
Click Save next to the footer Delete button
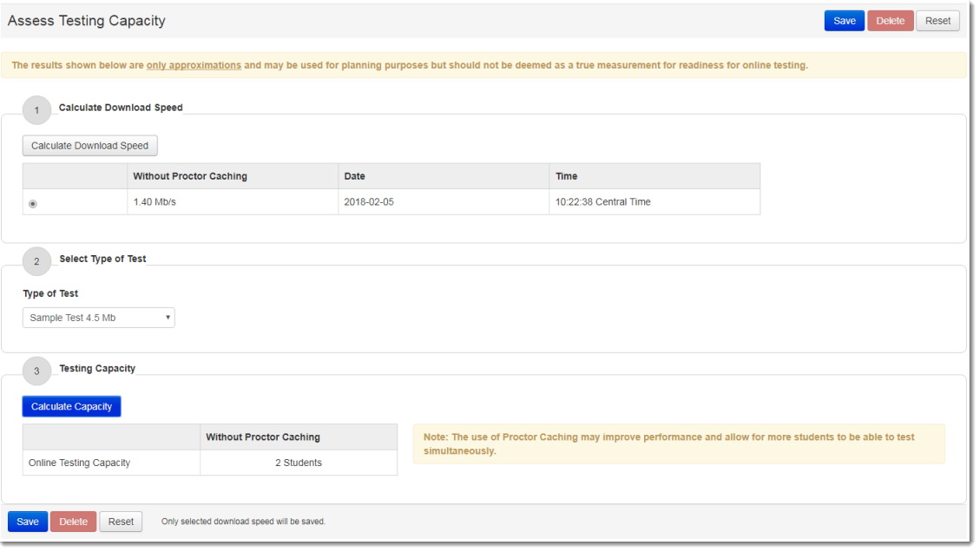[28, 522]
